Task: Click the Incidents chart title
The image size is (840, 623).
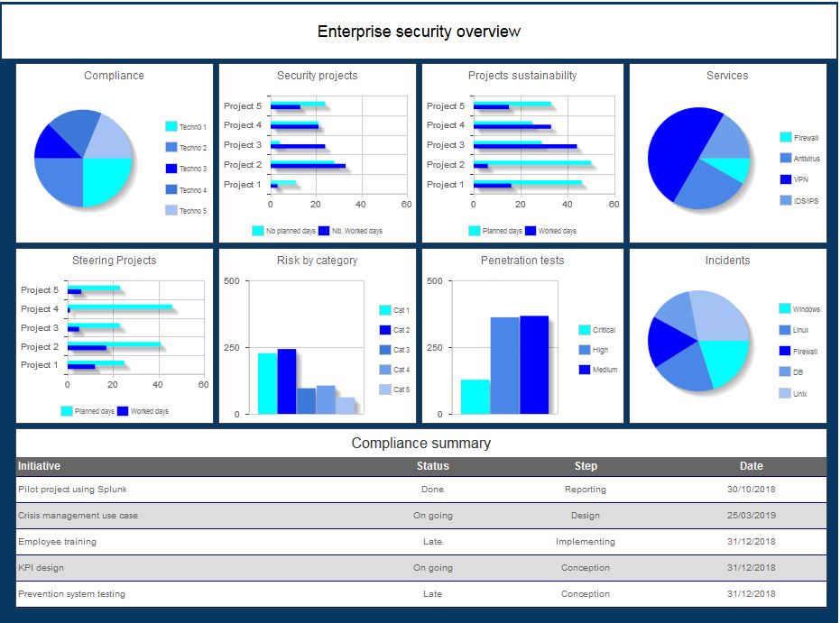Action: 727,261
